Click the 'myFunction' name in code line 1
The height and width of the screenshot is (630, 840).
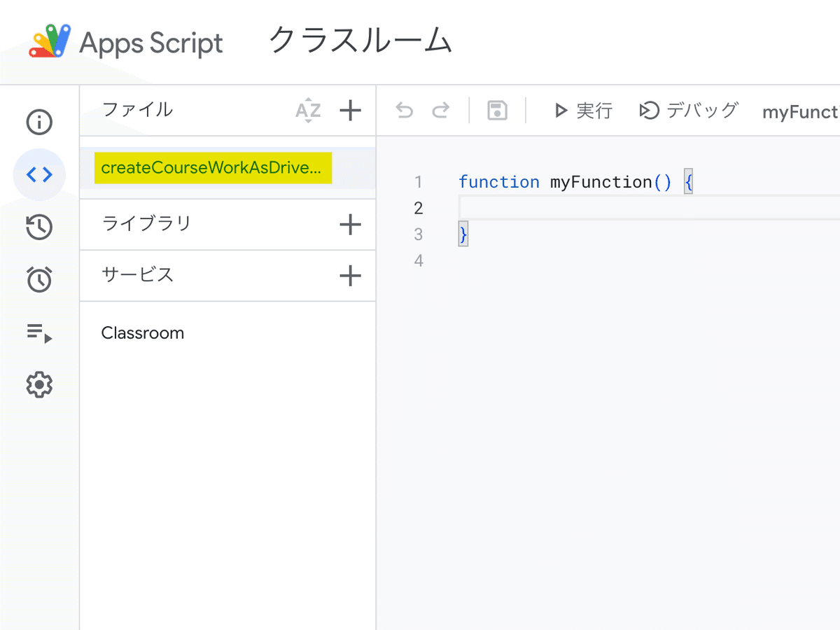601,183
